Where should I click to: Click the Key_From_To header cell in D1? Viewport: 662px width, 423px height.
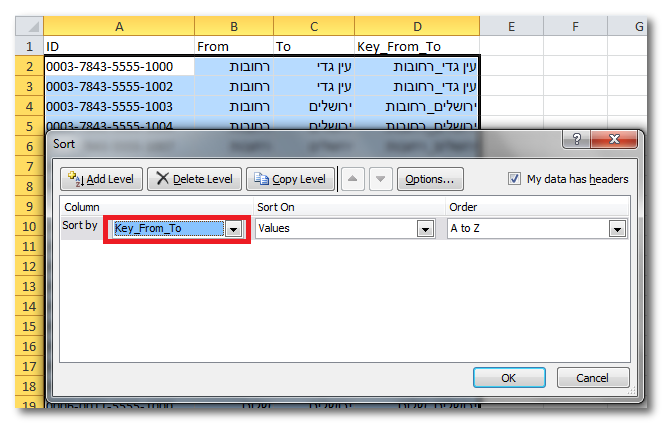coord(416,46)
